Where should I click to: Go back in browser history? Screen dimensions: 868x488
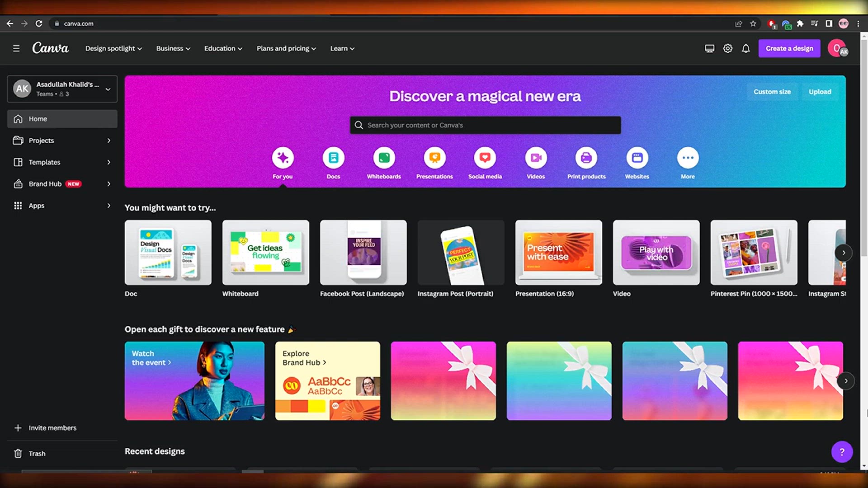10,23
